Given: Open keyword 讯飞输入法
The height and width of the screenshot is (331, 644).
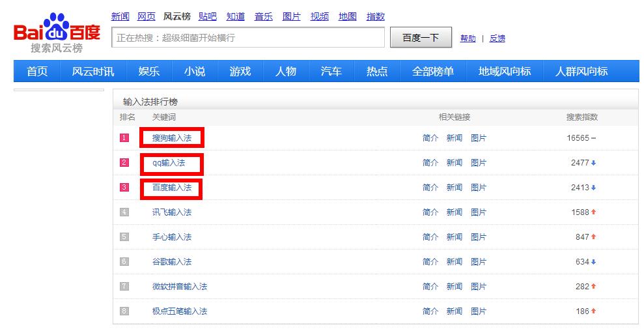Looking at the screenshot, I should coord(172,212).
